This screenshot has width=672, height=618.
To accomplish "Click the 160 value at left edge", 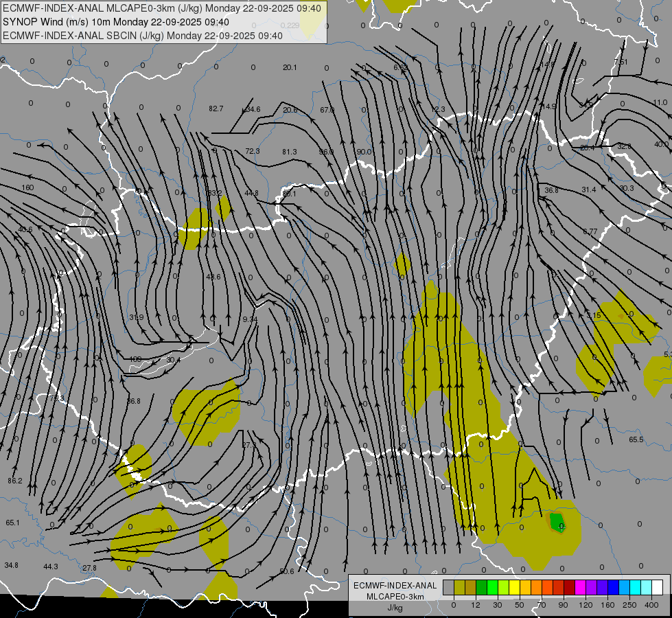I will point(27,188).
